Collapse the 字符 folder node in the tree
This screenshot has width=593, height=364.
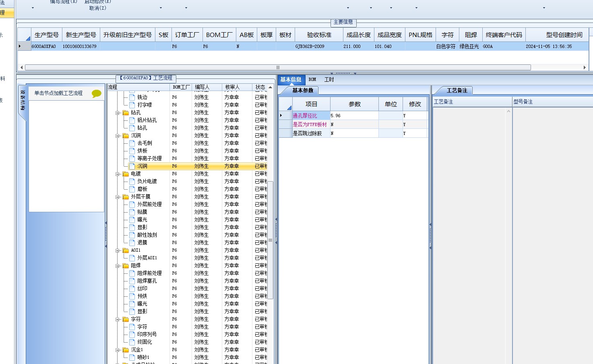(x=118, y=319)
